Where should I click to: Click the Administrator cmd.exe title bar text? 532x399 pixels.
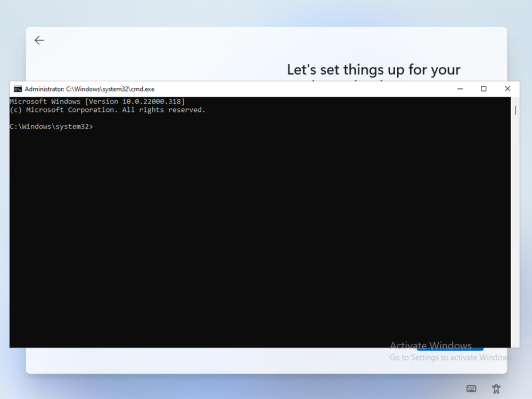[x=89, y=89]
